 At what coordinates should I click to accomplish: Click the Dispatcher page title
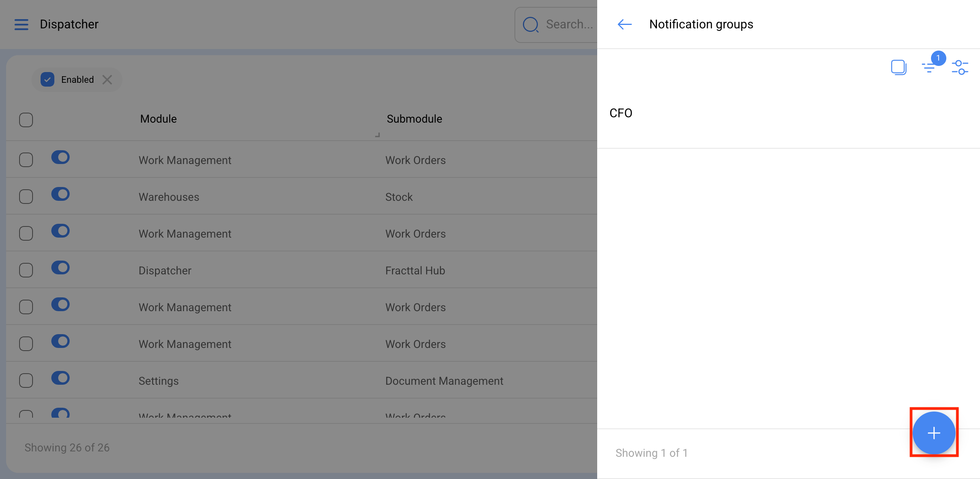tap(69, 24)
